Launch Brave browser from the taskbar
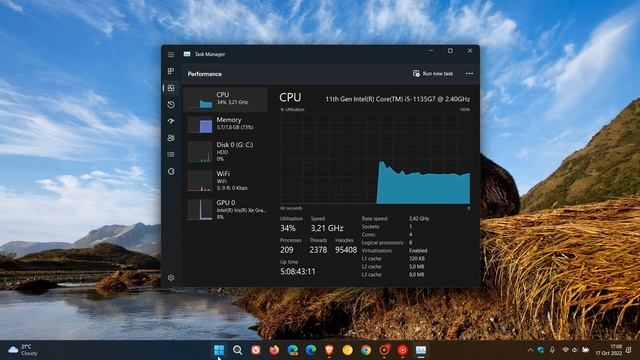Viewport: 640px width, 360px height. coord(329,350)
